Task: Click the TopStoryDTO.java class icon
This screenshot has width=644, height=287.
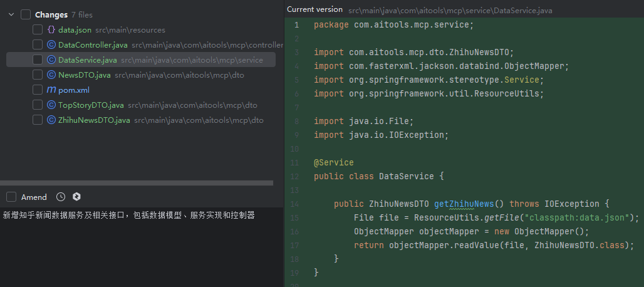Action: click(x=51, y=105)
